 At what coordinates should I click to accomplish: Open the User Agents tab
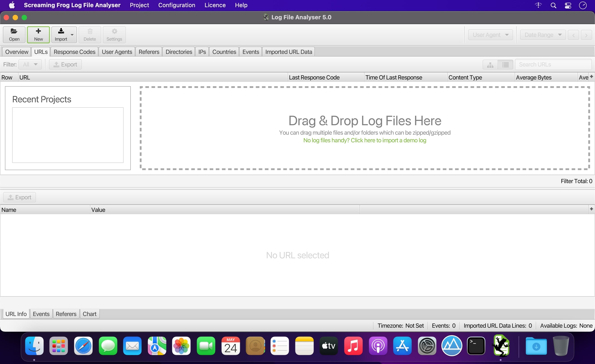click(x=117, y=52)
